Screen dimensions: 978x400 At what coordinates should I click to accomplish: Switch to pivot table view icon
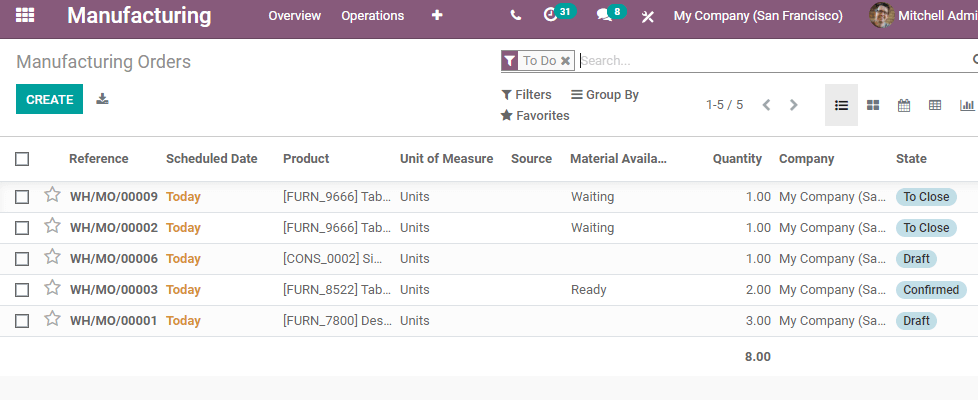click(x=934, y=105)
